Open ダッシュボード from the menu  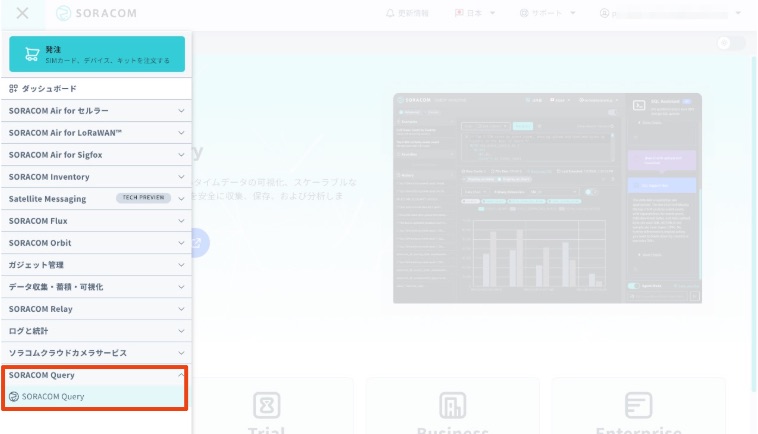click(x=96, y=88)
